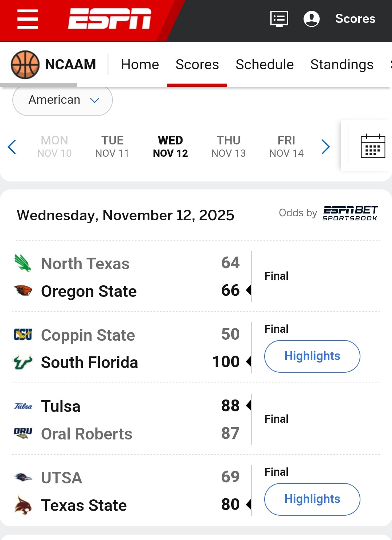Viewport: 392px width, 540px height.
Task: Watch Texas State game Highlights
Action: click(x=312, y=499)
